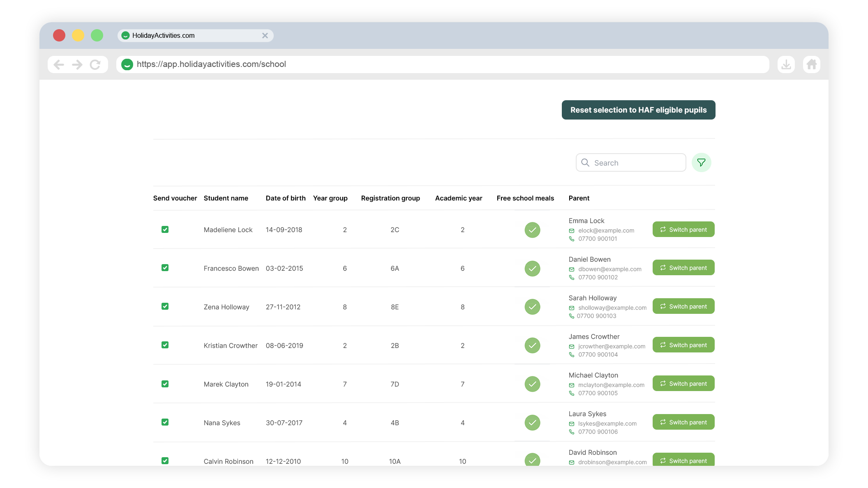The height and width of the screenshot is (488, 868).
Task: Close the HolidayActivities.com tab
Action: click(265, 36)
